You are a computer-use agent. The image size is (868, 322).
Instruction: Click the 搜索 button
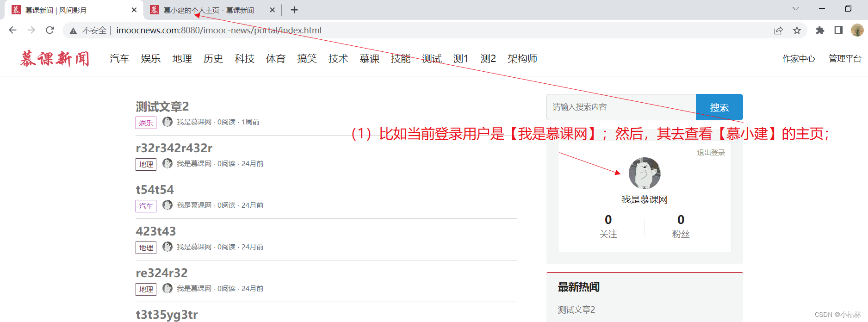click(719, 107)
